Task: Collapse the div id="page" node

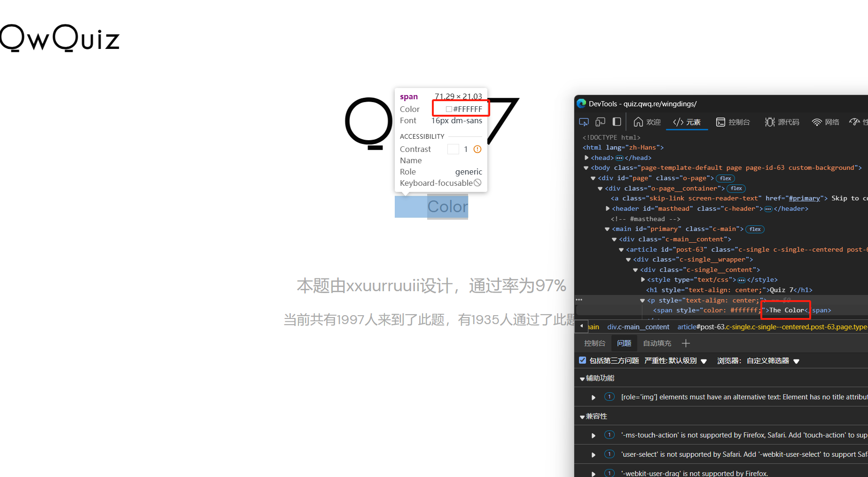Action: pyautogui.click(x=593, y=178)
